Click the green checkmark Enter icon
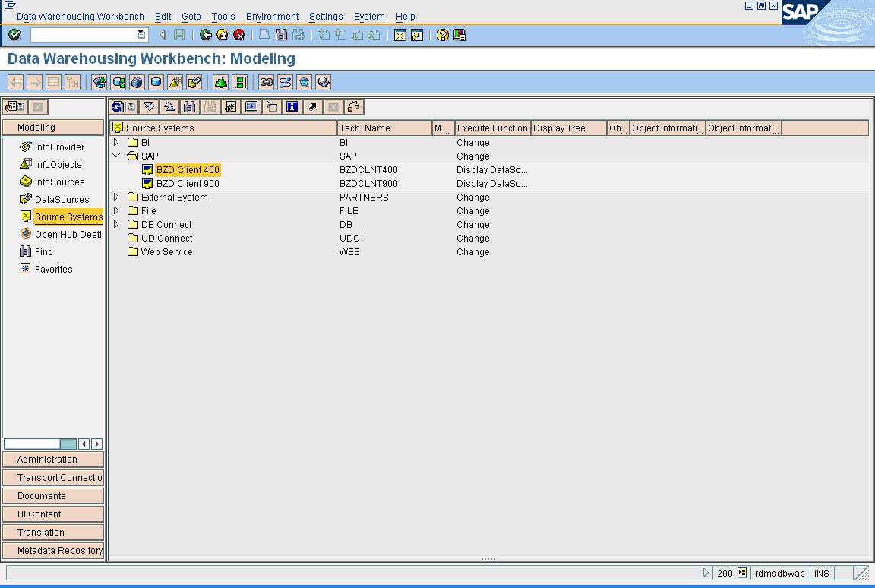The image size is (875, 588). click(x=14, y=34)
